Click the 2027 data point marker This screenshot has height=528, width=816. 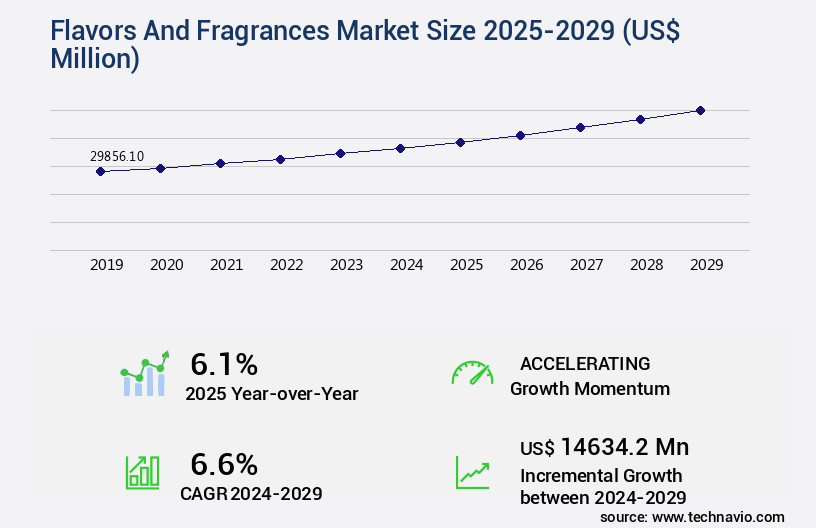[x=580, y=127]
